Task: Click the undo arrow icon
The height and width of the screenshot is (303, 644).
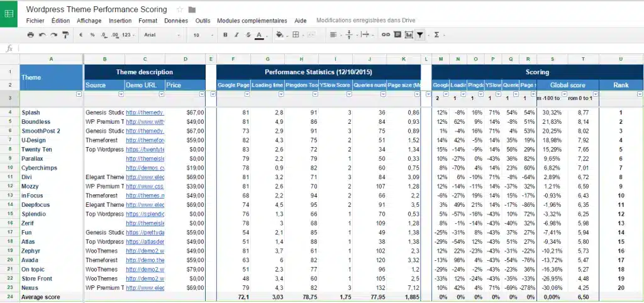Action: pos(42,35)
